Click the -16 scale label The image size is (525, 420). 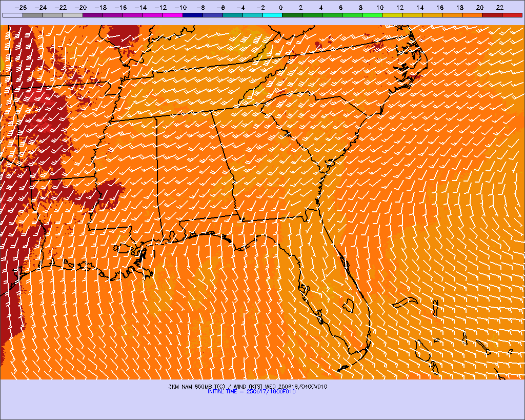(x=120, y=7)
